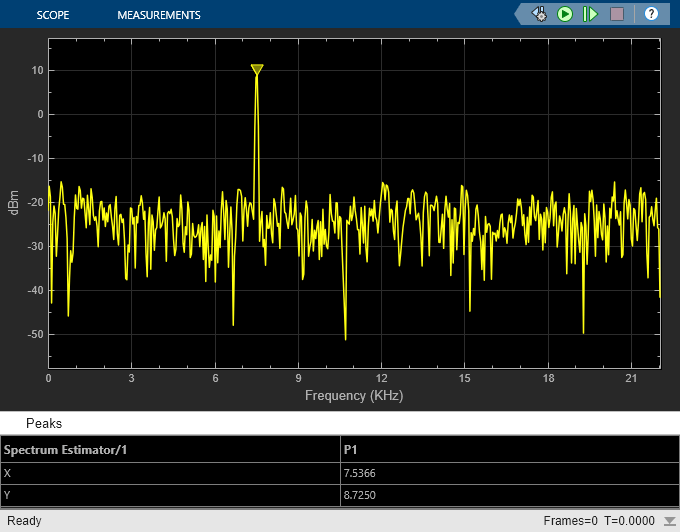Expand the status bar dropdown arrow
The height and width of the screenshot is (532, 680).
click(669, 522)
